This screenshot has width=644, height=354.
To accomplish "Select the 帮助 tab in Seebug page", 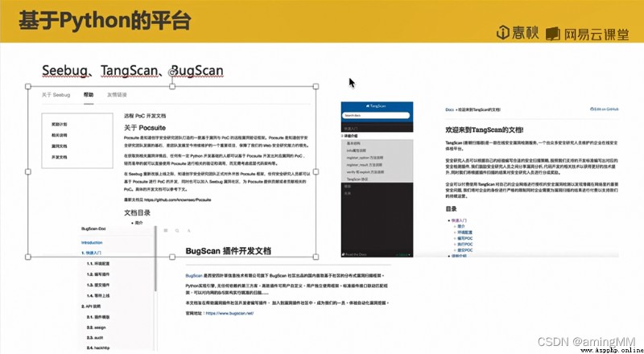I will [x=89, y=95].
